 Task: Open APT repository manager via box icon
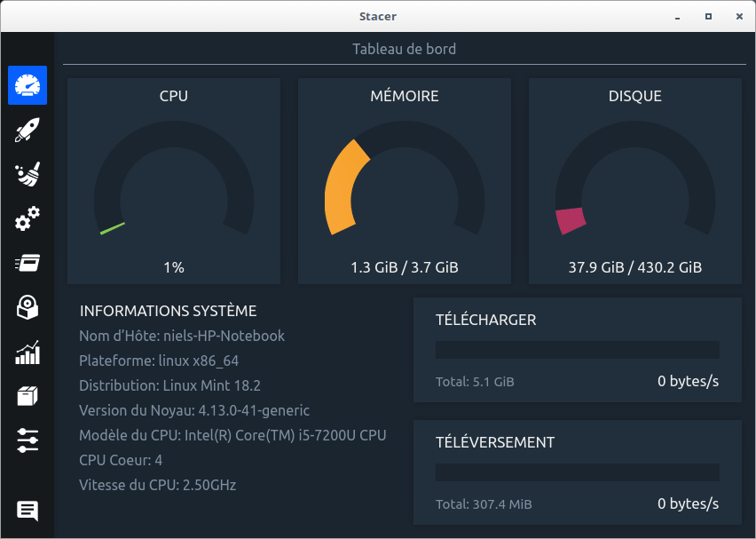pos(28,396)
